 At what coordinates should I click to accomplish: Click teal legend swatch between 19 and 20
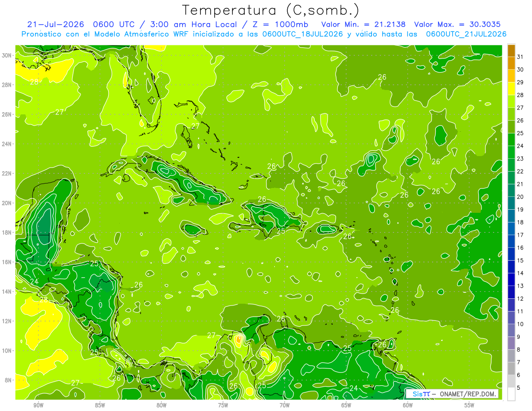pos(511,203)
